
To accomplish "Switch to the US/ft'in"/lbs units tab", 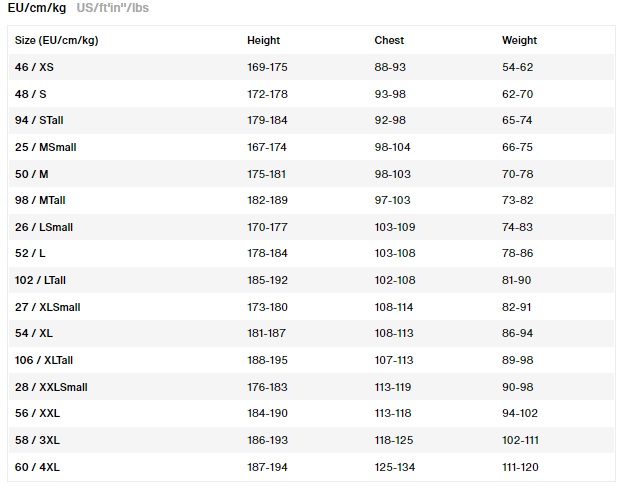I will click(113, 9).
